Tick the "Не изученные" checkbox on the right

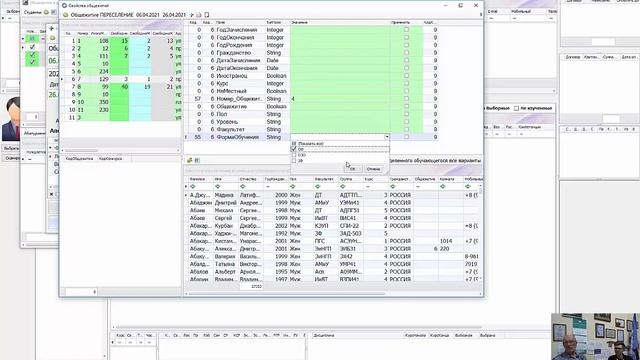[516, 108]
